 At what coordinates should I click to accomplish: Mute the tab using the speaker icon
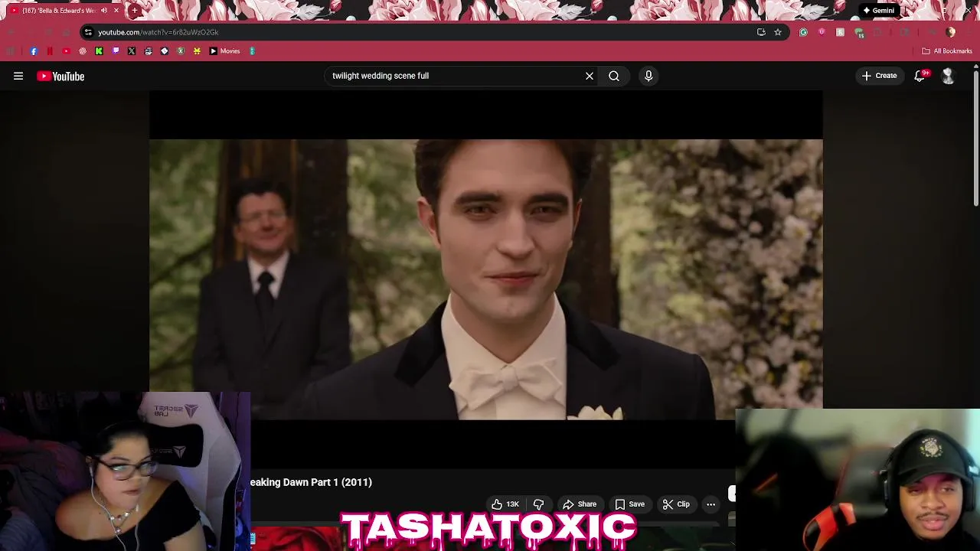[x=103, y=11]
